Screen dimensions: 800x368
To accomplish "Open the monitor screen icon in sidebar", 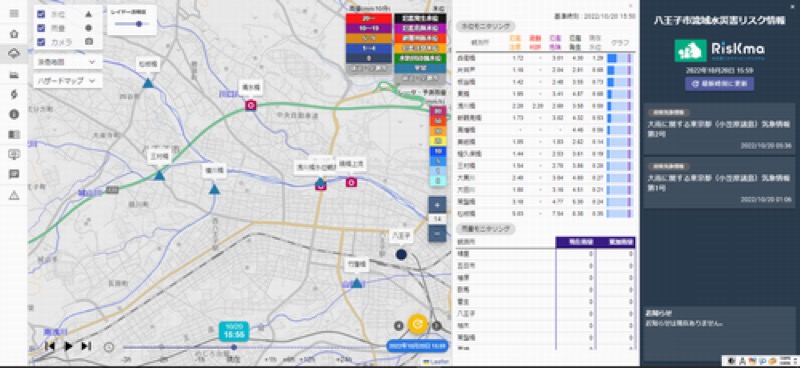I will (14, 155).
